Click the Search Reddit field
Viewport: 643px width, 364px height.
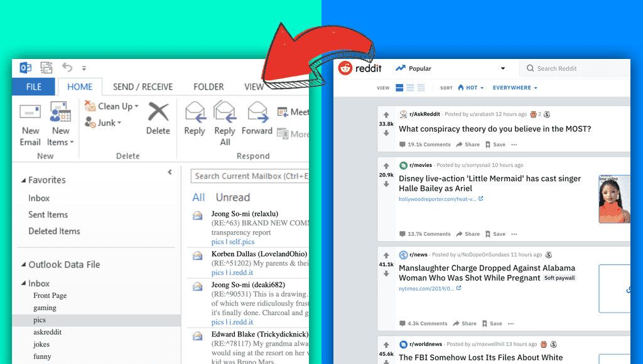point(575,68)
